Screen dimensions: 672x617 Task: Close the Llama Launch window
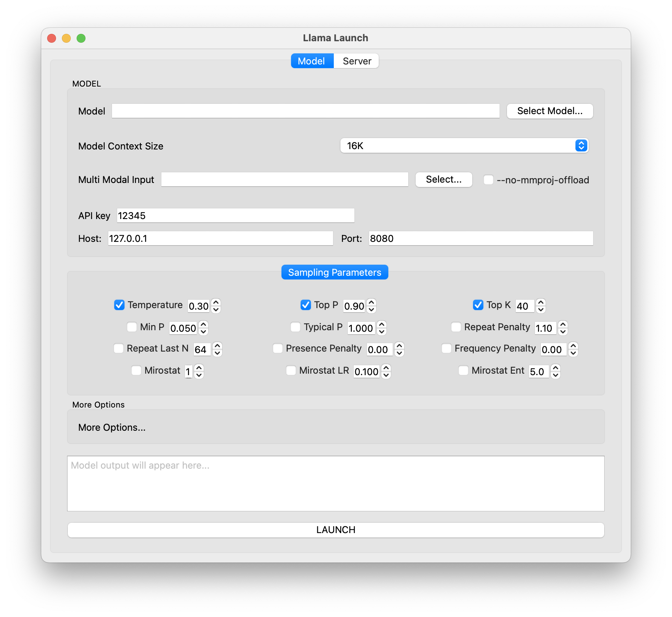tap(52, 38)
